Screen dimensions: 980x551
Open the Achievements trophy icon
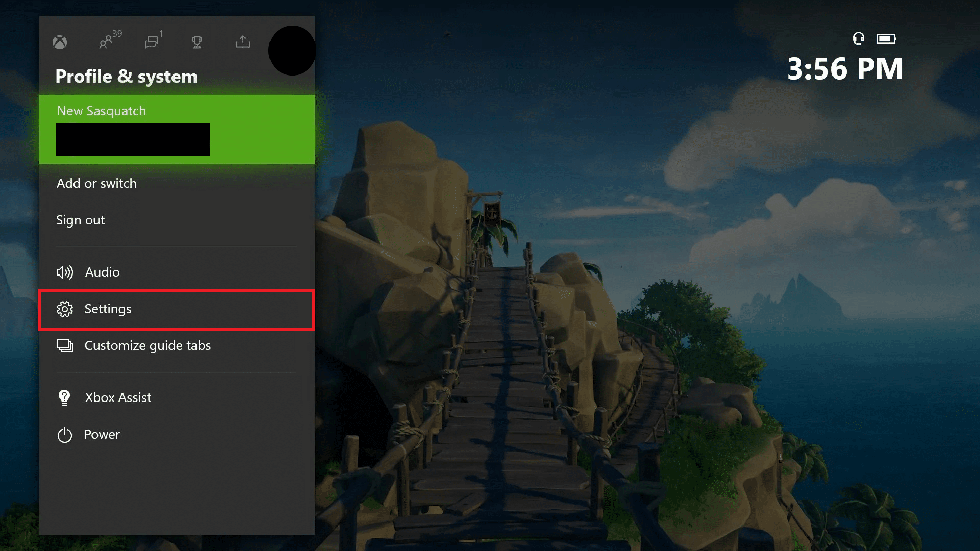click(197, 42)
